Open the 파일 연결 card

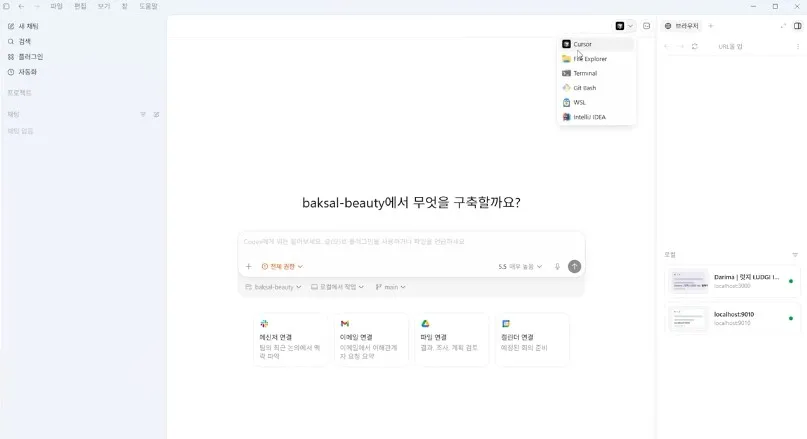pyautogui.click(x=451, y=340)
